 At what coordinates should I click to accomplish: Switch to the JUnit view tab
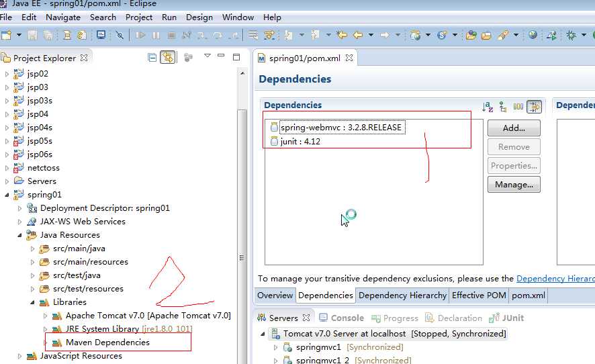coord(506,318)
